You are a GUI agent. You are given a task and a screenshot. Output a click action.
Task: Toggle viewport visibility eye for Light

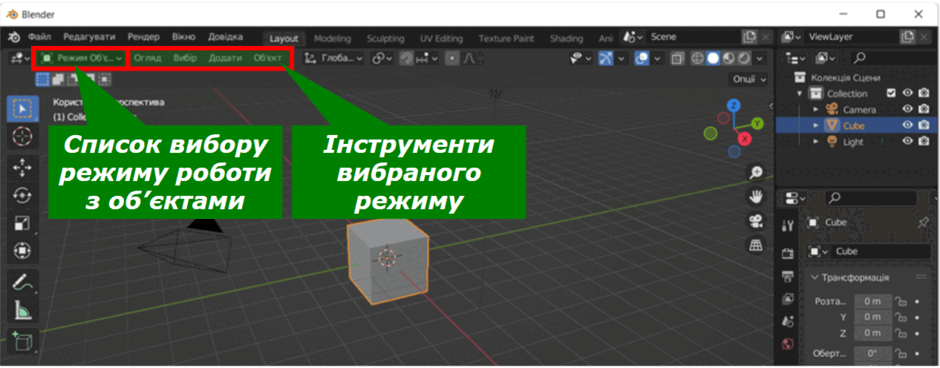908,141
